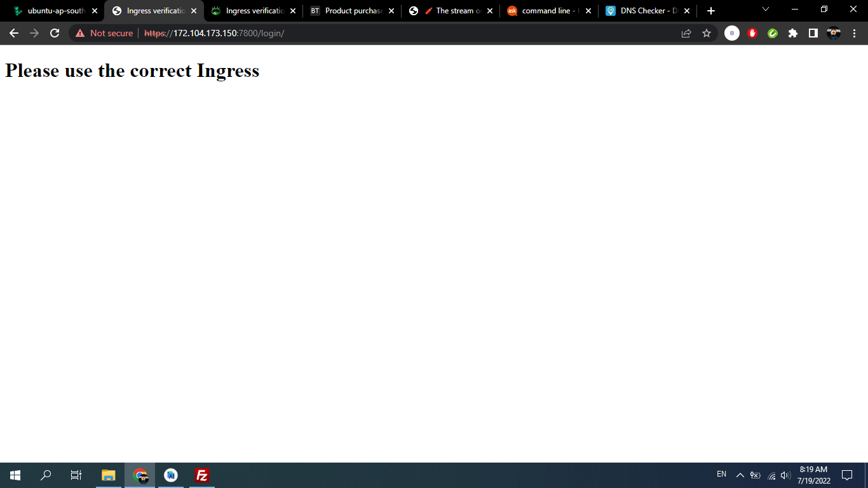Open the Not secure site information
This screenshot has height=488, width=868.
(x=104, y=33)
